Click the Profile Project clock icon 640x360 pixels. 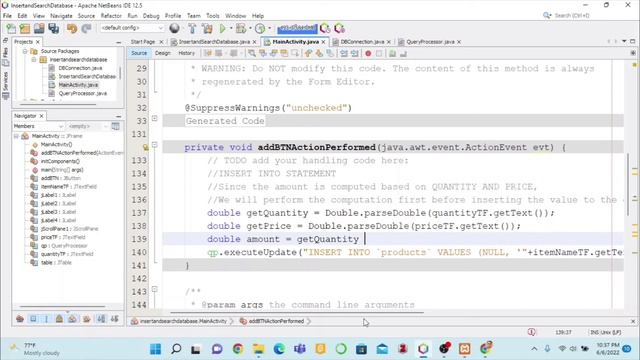tap(260, 29)
